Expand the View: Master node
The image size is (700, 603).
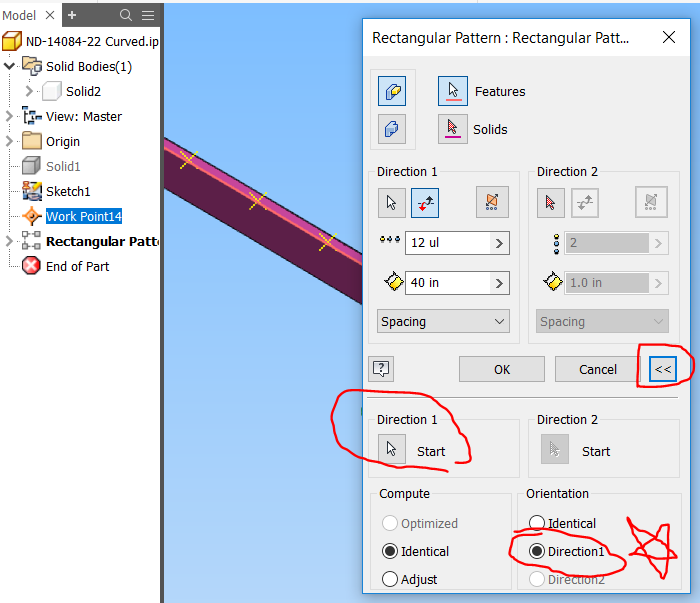[8, 116]
